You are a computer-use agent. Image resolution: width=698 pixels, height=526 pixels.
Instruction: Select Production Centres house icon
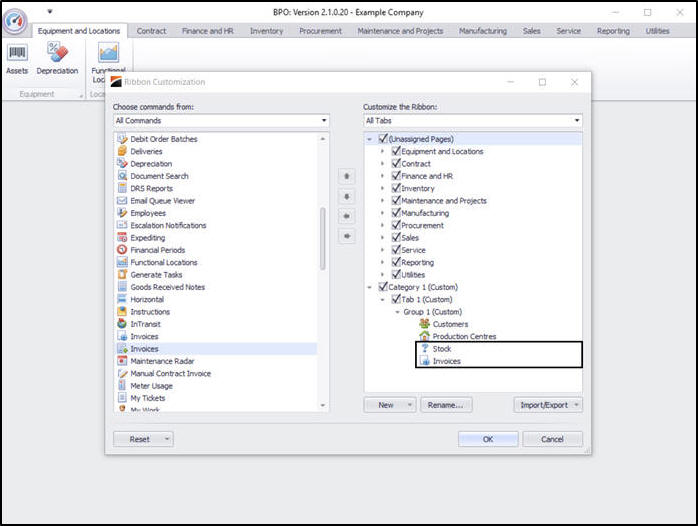pos(425,336)
